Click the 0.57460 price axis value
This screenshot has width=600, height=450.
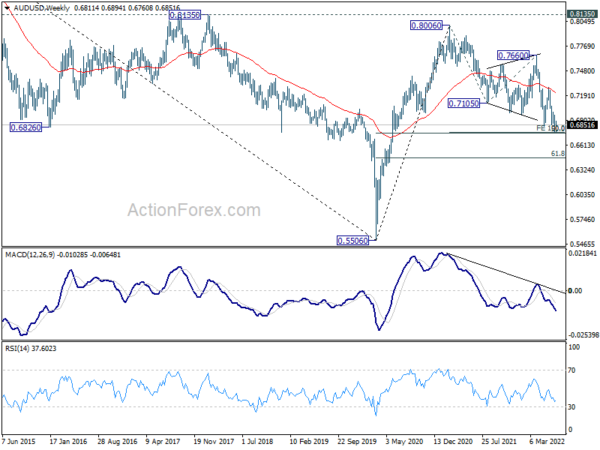[582, 220]
